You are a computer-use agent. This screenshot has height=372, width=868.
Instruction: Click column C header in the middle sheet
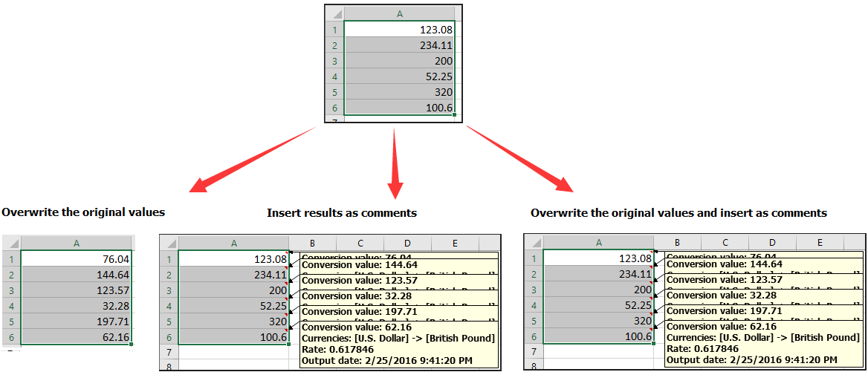pyautogui.click(x=360, y=243)
